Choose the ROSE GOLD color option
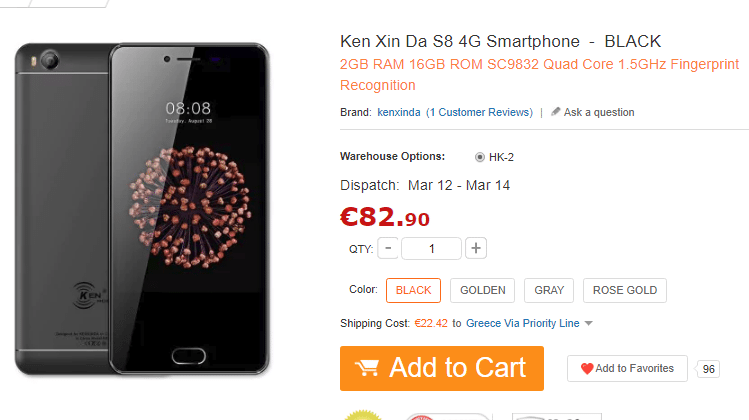Viewport: 749px width, 420px height. point(625,291)
